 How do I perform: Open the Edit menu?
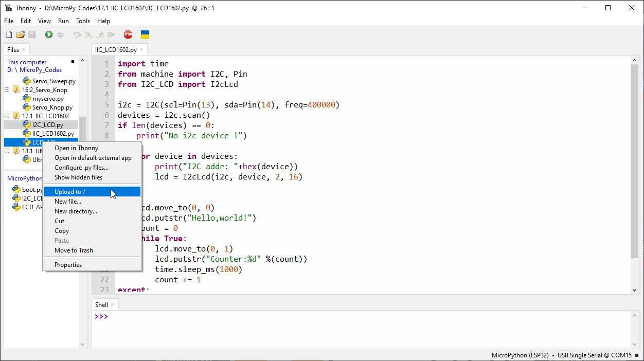(x=26, y=21)
